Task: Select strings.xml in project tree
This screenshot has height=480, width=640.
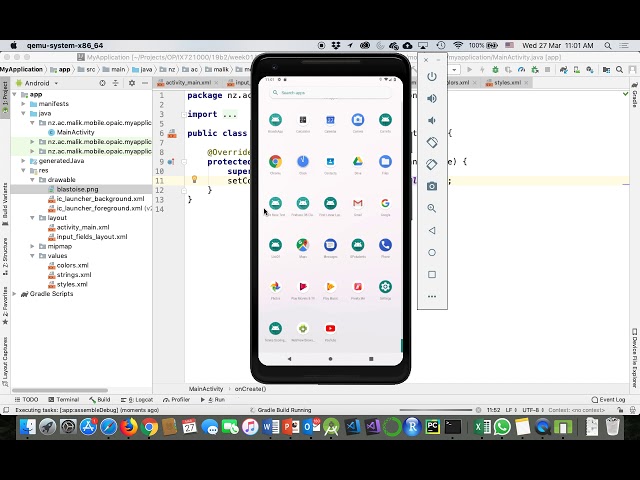Action: (x=73, y=275)
